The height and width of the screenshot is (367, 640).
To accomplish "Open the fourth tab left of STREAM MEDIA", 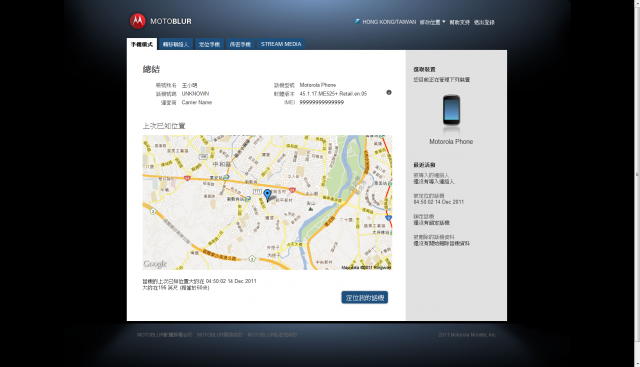I will tap(240, 44).
